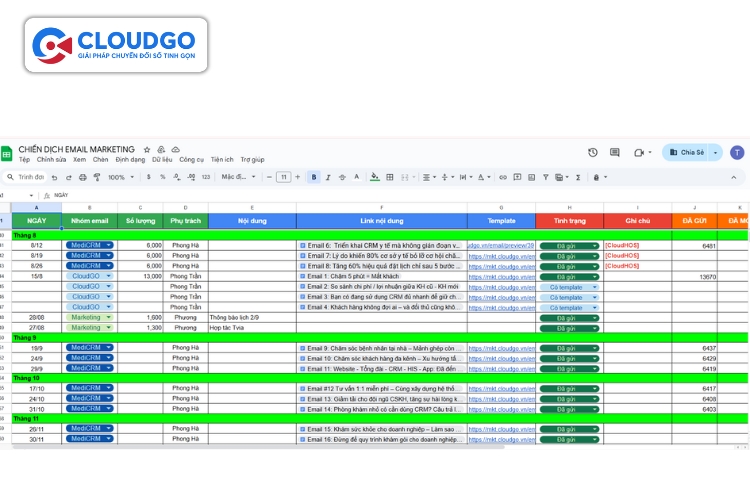This screenshot has width=750, height=500.
Task: Open the comments panel icon
Action: coord(615,153)
